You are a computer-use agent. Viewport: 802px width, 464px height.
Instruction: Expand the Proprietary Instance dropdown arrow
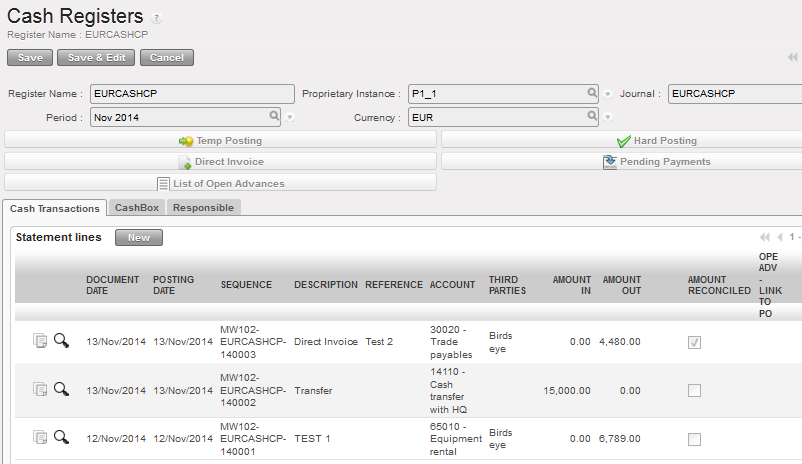click(x=607, y=95)
